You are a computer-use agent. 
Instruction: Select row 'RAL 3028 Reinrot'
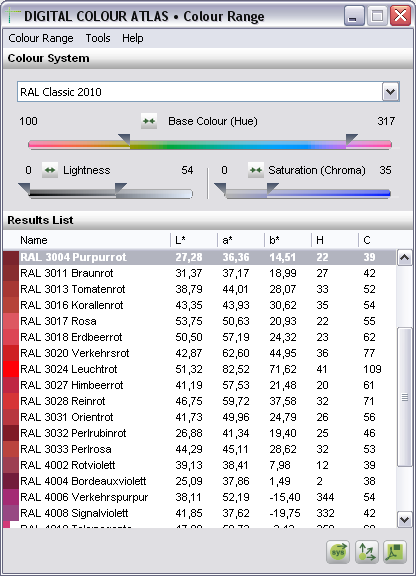[200, 401]
